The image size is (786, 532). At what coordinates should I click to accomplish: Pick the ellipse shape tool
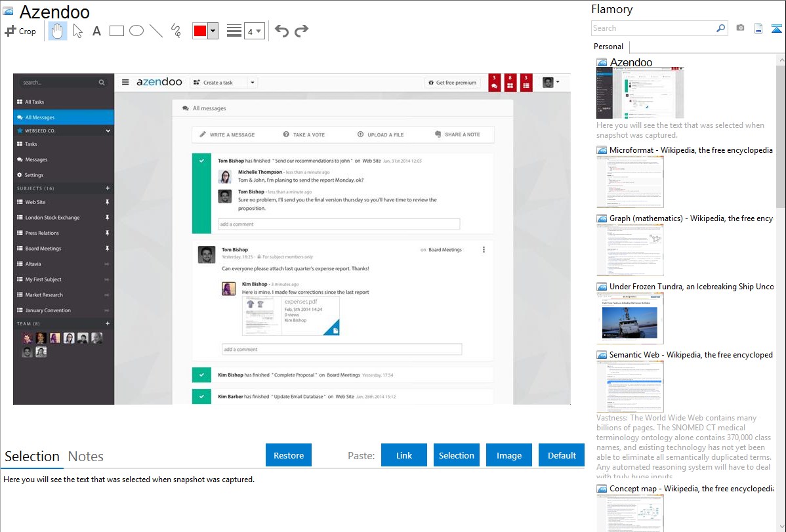(136, 31)
